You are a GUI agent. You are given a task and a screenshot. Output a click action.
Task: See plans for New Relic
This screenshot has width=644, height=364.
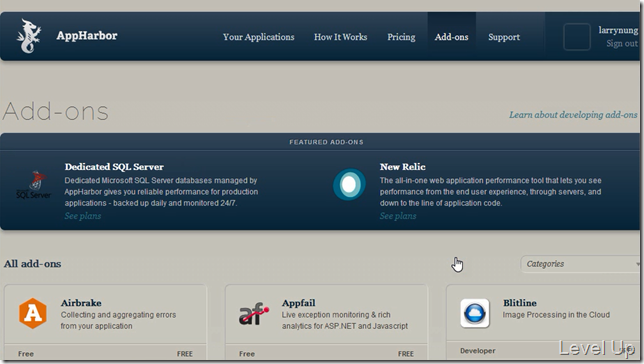coord(398,216)
